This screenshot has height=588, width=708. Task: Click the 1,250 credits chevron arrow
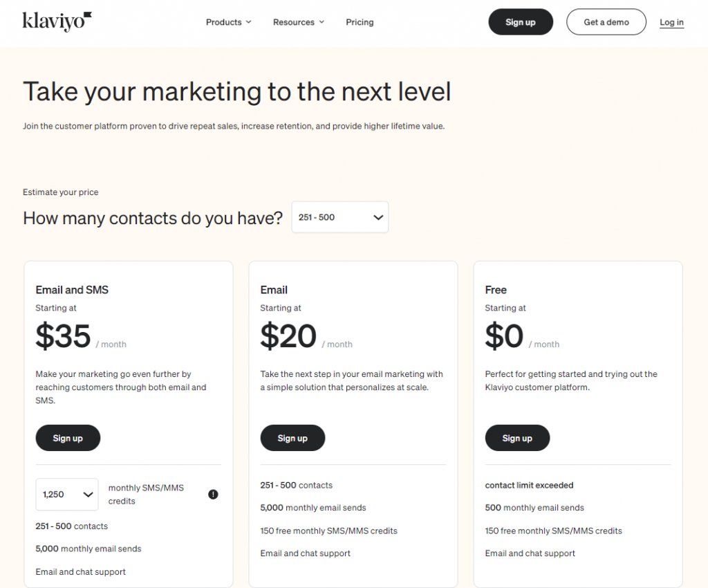coord(88,495)
